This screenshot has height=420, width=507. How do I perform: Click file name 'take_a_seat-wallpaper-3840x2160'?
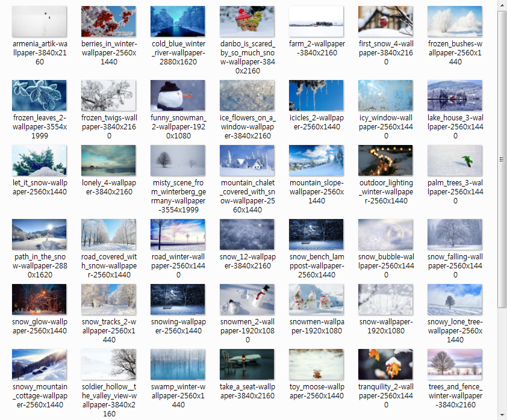247,391
